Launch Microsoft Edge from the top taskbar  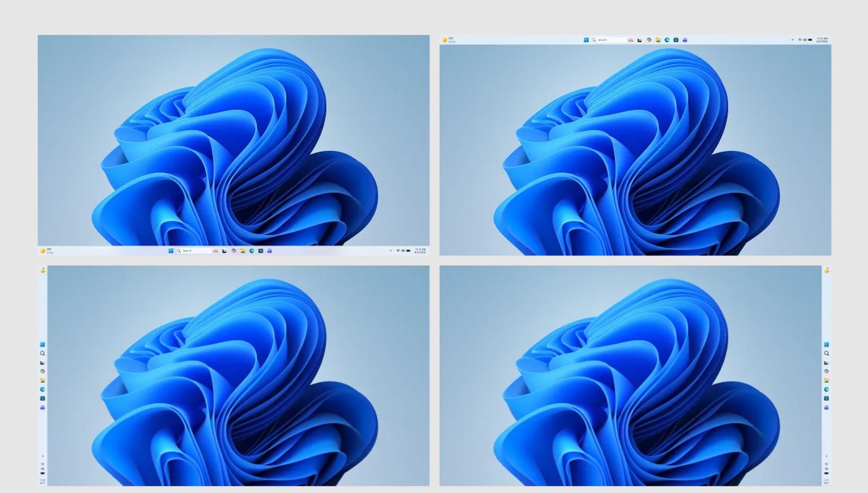pos(667,40)
